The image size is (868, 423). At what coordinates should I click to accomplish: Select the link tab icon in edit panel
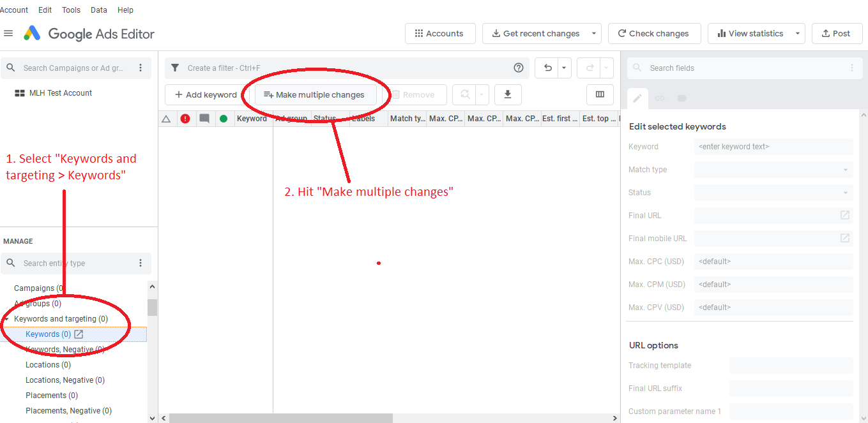[660, 98]
